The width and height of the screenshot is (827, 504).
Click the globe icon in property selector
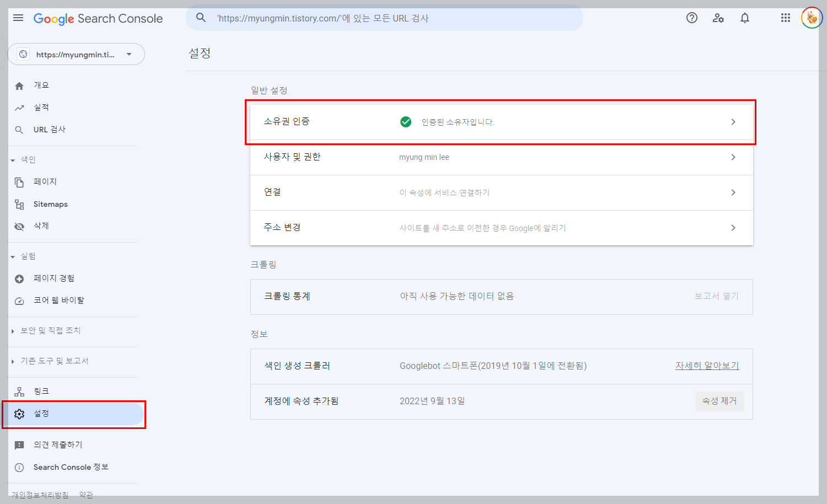(x=23, y=54)
